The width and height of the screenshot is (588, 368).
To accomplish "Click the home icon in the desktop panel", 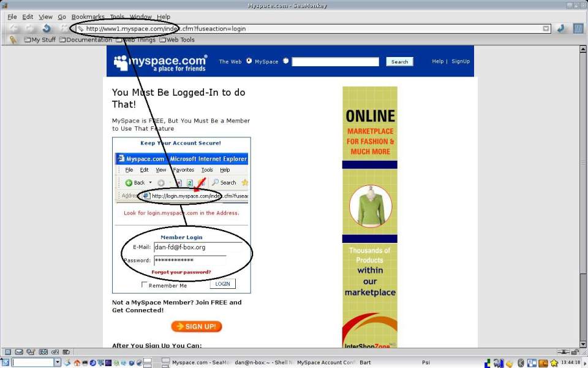I will [77, 362].
